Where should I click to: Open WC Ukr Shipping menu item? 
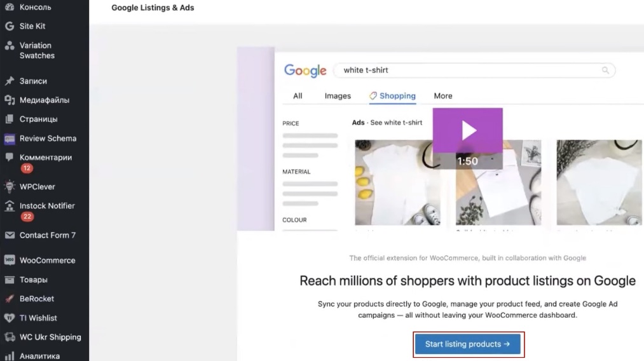pos(50,337)
